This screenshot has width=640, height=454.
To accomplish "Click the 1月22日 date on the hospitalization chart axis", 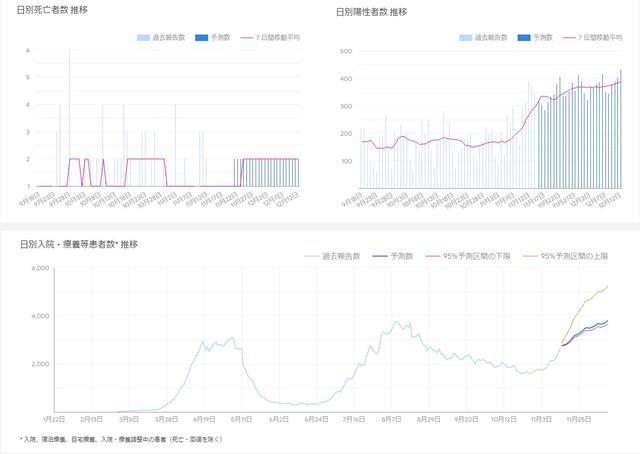I will [54, 419].
